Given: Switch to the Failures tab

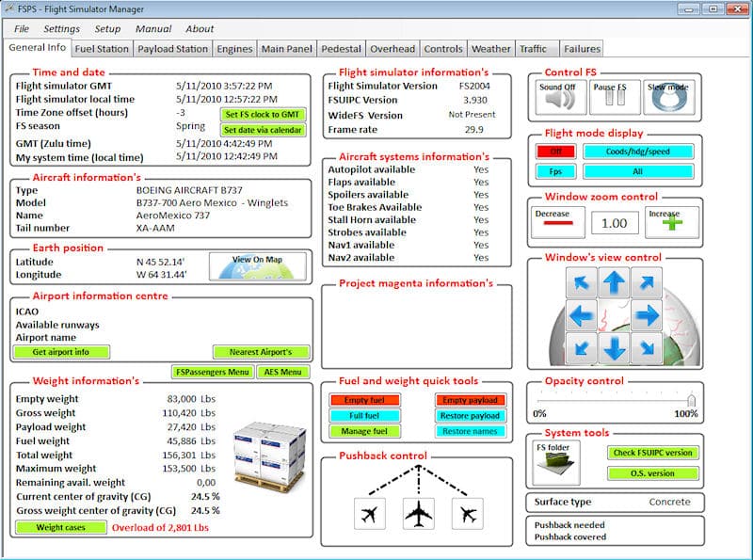Looking at the screenshot, I should tap(581, 49).
